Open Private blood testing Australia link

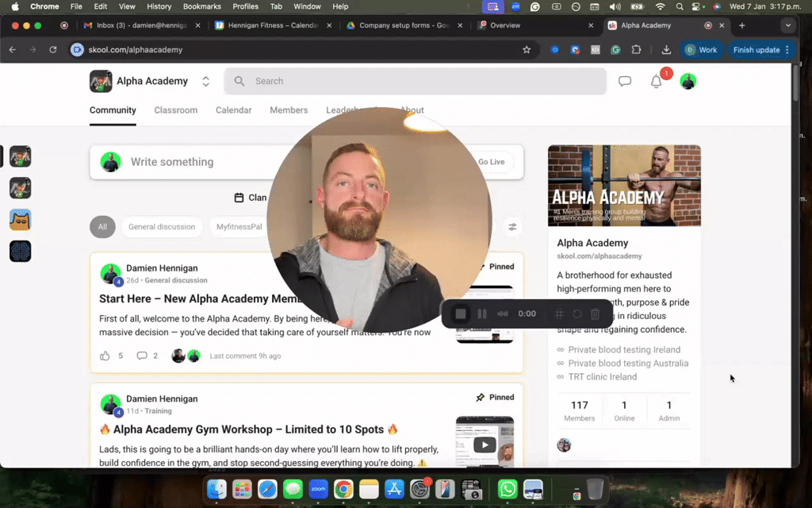(628, 364)
